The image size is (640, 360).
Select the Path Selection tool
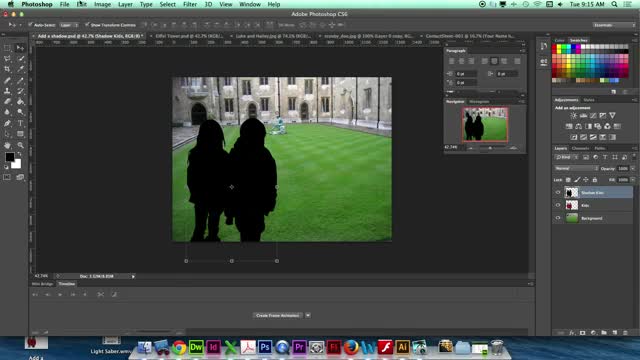[x=7, y=134]
